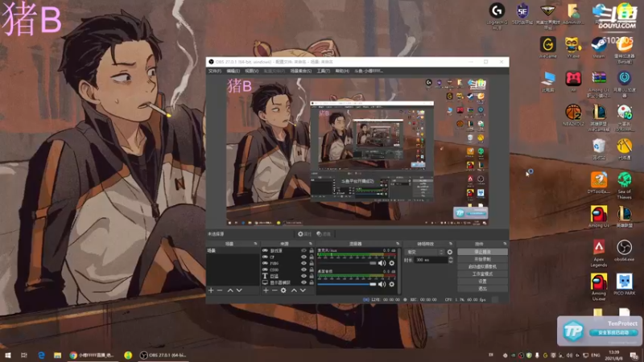Open Logitech G HUB desktop icon
Image resolution: width=644 pixels, height=362 pixels.
[x=497, y=15]
